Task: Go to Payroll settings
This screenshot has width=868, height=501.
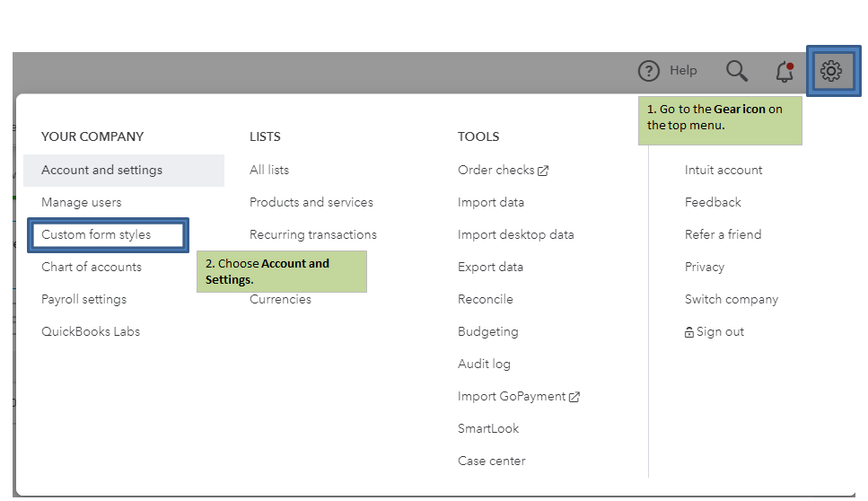Action: (x=84, y=299)
